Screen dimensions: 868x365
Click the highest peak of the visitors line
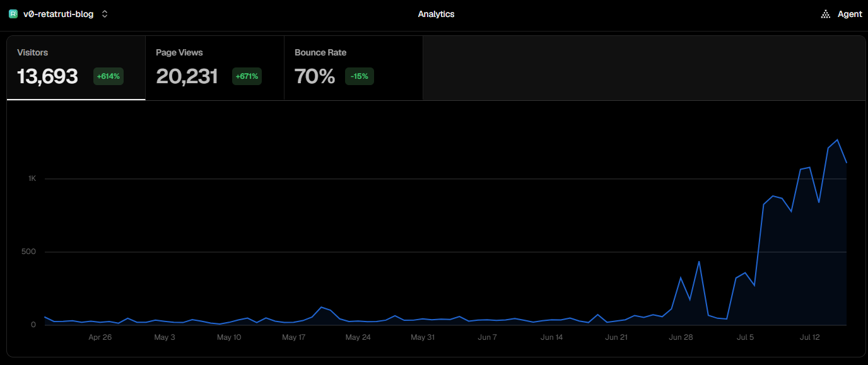point(837,140)
